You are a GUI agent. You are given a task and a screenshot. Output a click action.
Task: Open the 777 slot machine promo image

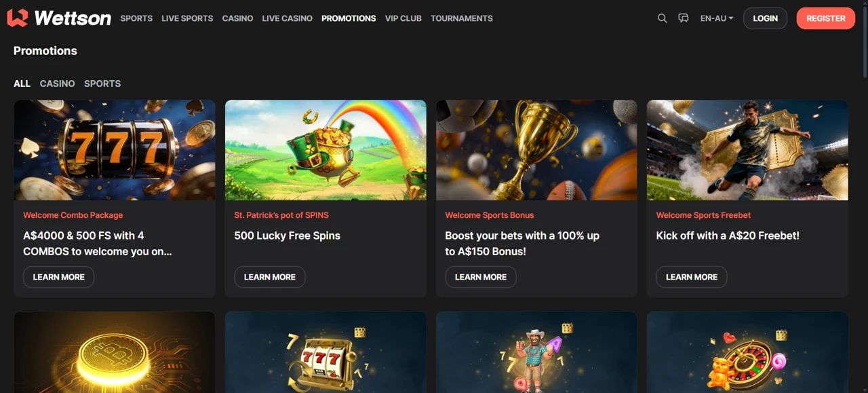[x=115, y=150]
